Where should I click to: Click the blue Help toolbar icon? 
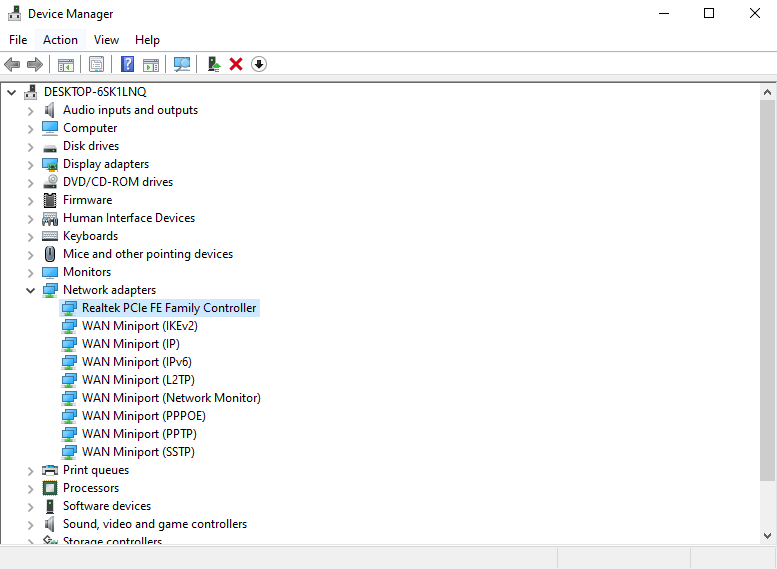[127, 64]
